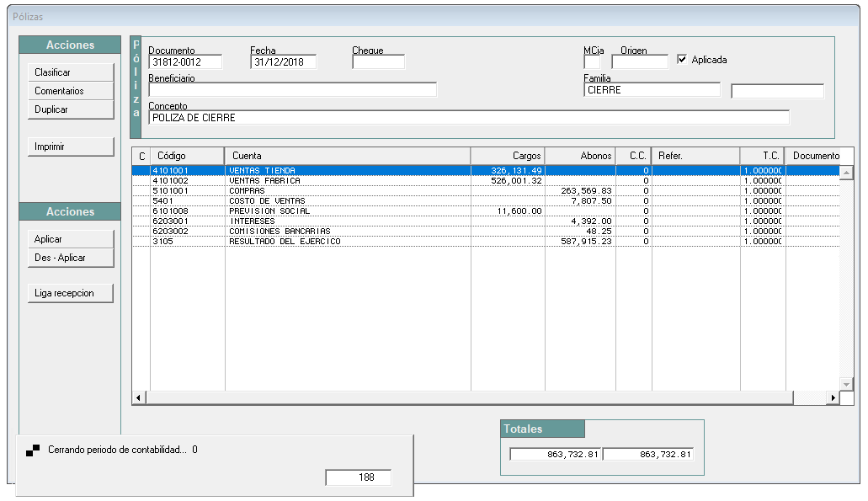The image size is (868, 501).
Task: Click the black squares icon beside Cerrando periodo
Action: 33,450
